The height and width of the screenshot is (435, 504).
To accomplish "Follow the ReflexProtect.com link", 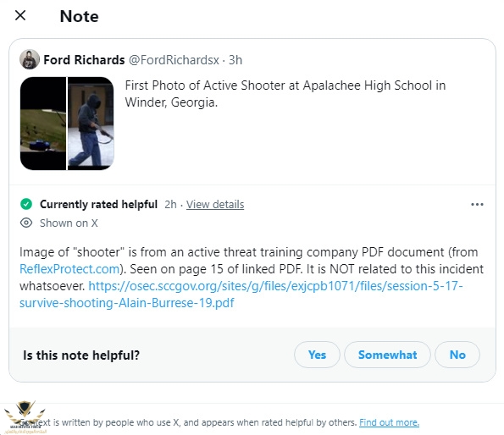I will click(x=69, y=269).
